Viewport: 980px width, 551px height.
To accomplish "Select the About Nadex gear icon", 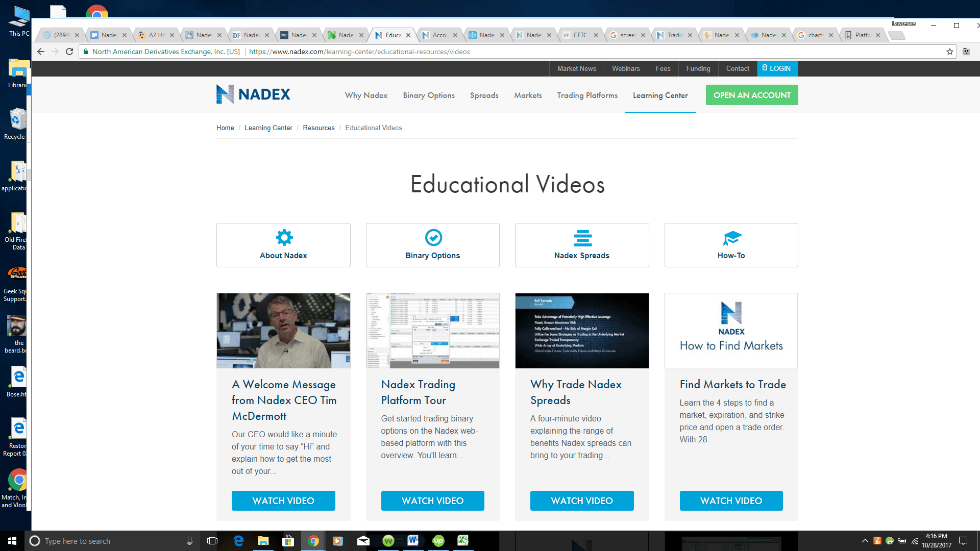I will pyautogui.click(x=284, y=237).
